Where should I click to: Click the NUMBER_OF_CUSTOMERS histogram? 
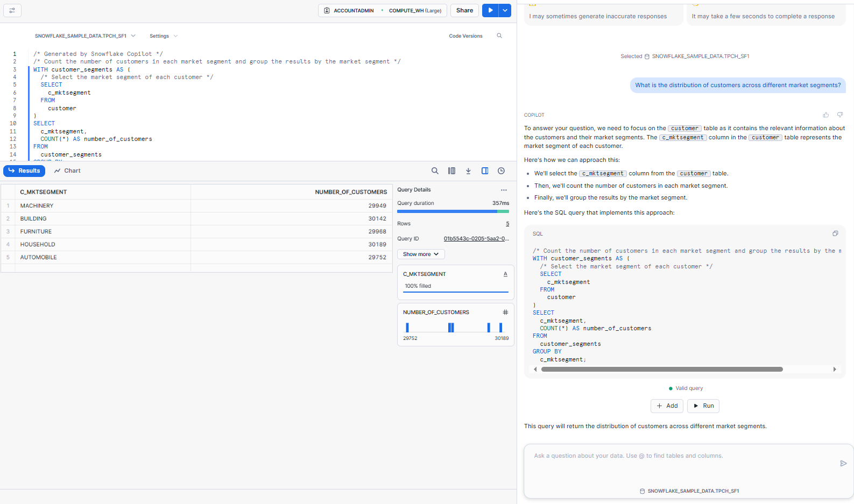[x=455, y=327]
